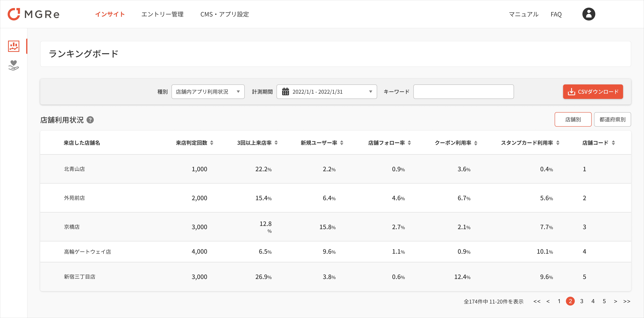
Task: Open the CMS・アプリ設定 menu
Action: [x=224, y=14]
